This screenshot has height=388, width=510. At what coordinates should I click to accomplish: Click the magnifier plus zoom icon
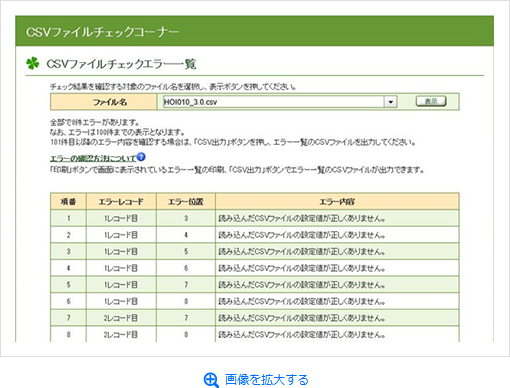tap(211, 380)
